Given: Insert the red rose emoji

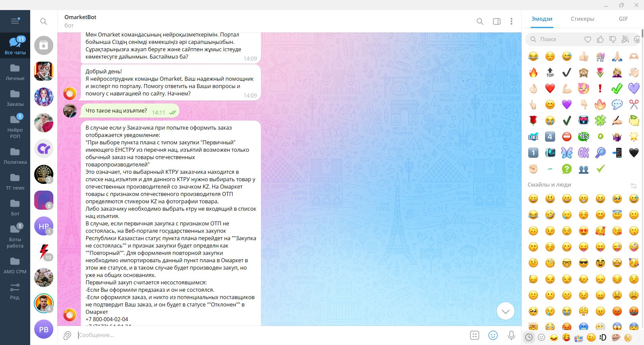Looking at the screenshot, I should [533, 121].
